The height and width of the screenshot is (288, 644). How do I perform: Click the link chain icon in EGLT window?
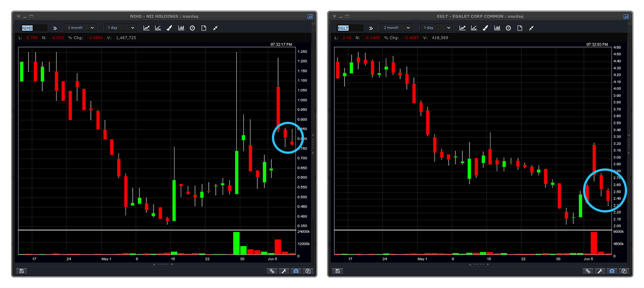[x=588, y=271]
